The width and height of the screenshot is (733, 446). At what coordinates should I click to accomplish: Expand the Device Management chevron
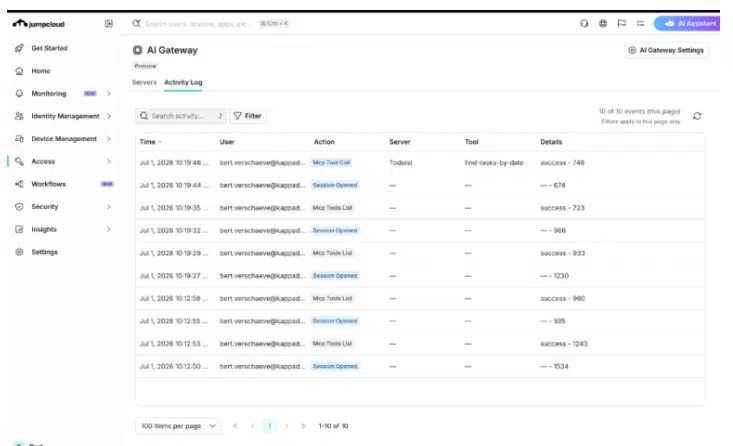(x=108, y=139)
